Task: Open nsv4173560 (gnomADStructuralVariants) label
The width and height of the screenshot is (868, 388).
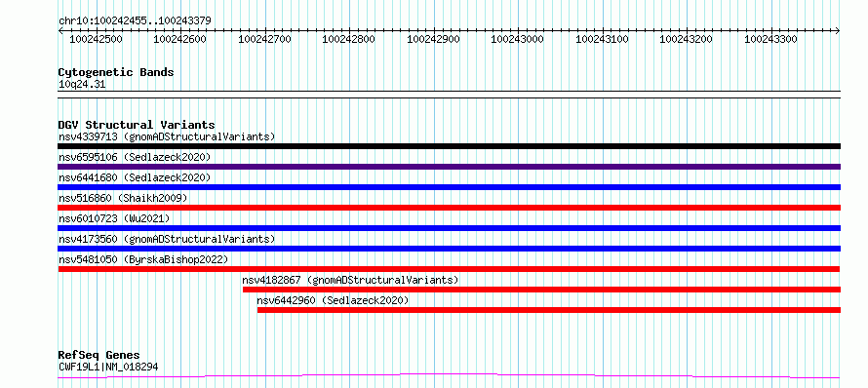Action: (167, 239)
